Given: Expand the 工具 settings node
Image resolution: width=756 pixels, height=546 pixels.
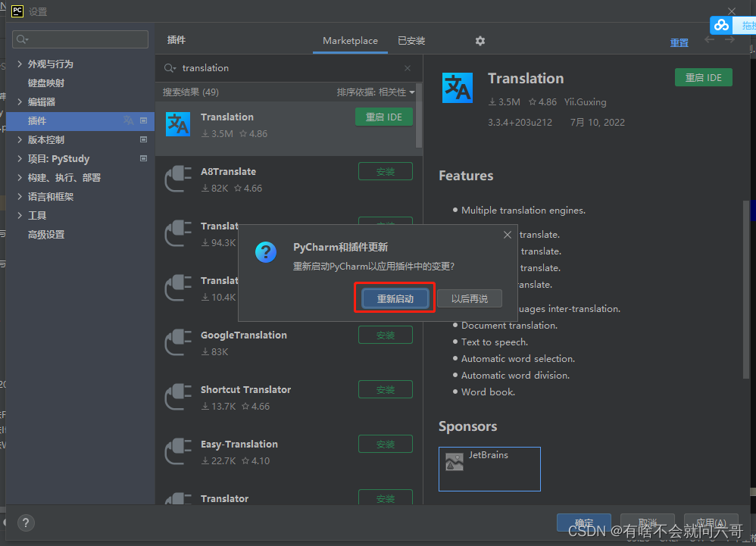Looking at the screenshot, I should click(19, 215).
